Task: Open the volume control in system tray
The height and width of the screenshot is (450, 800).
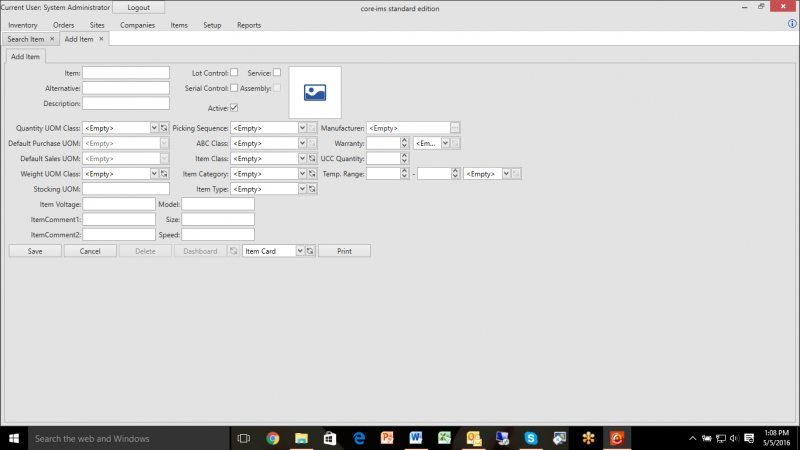Action: tap(735, 438)
